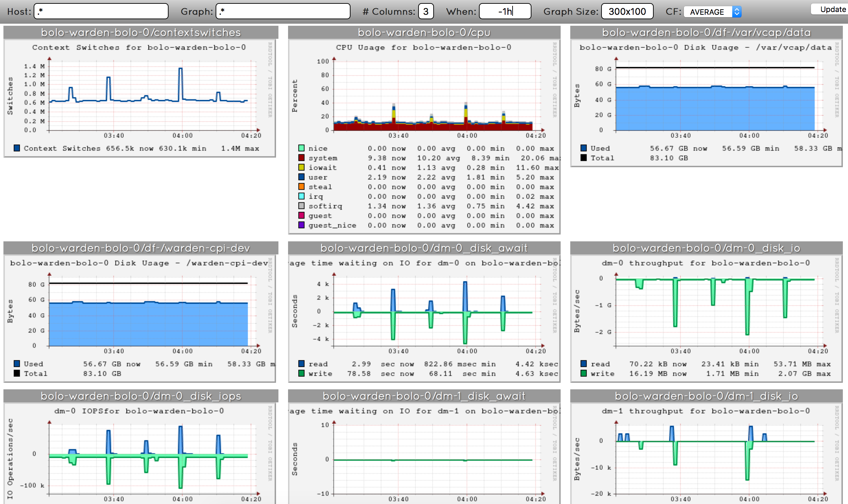Click the dm-1 IO wait time graph
Screen dimensions: 848x504
424,454
